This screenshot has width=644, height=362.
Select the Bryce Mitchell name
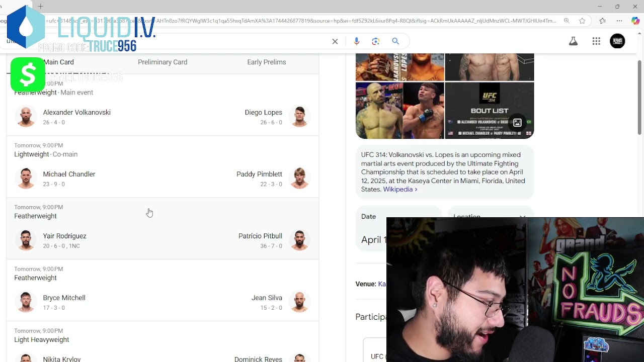(64, 298)
